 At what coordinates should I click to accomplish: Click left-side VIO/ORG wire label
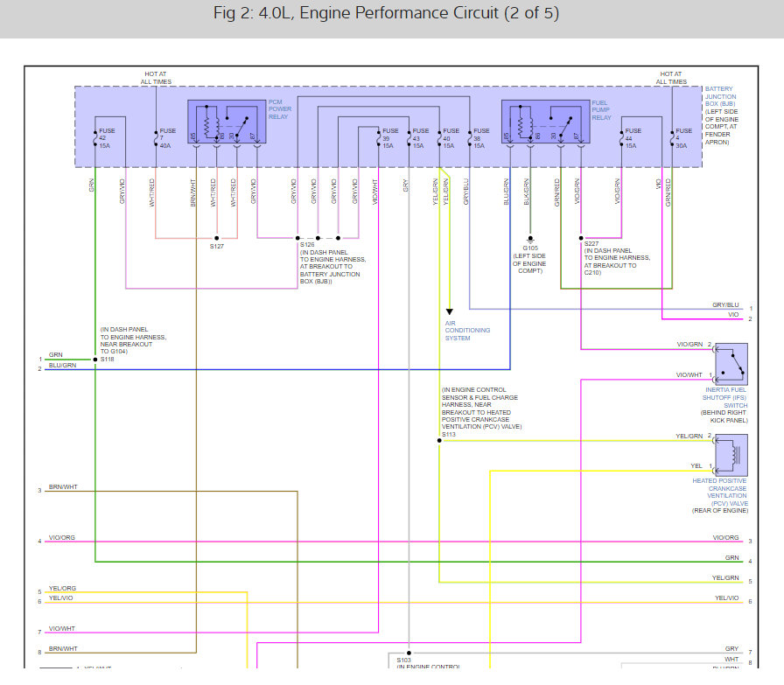tap(62, 537)
